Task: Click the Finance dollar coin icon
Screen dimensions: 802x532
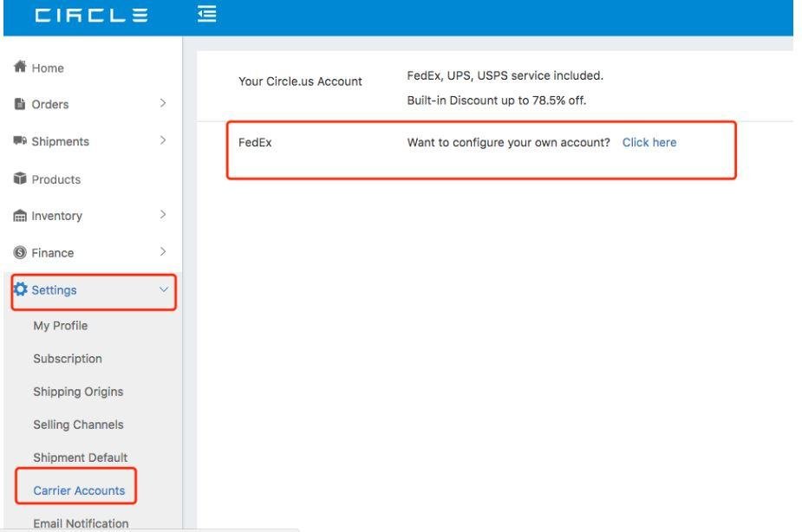Action: [x=21, y=253]
